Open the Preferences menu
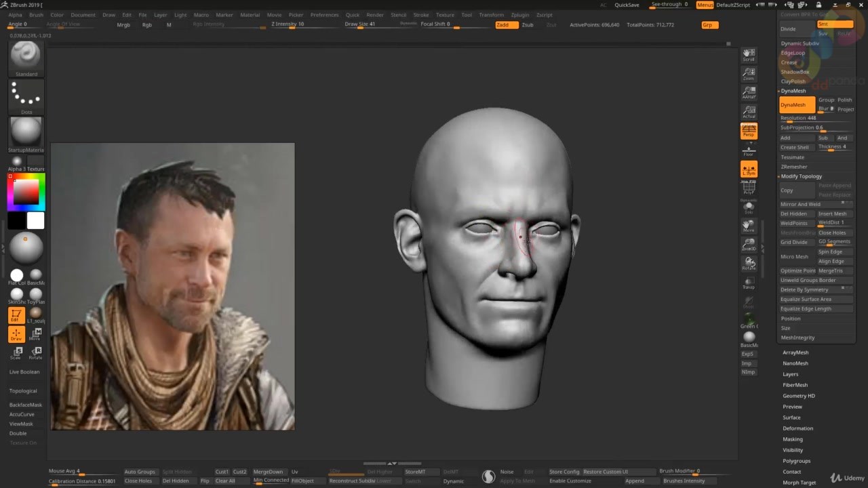Screen dimensions: 868x488 [x=324, y=15]
